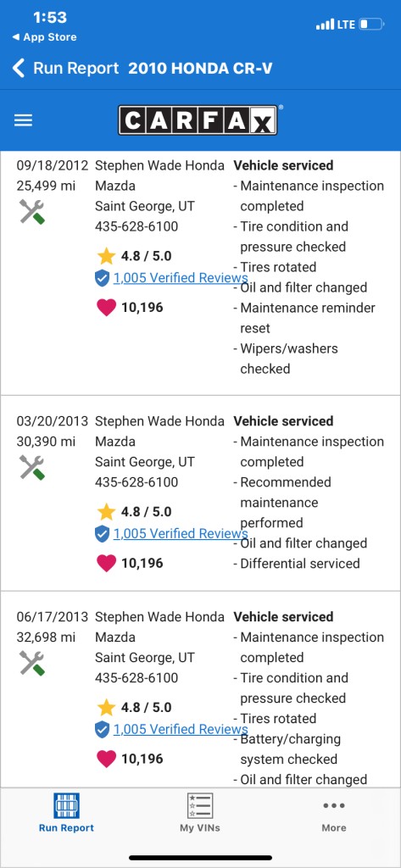Tap the 2010 HONDA CR-V title

200,69
